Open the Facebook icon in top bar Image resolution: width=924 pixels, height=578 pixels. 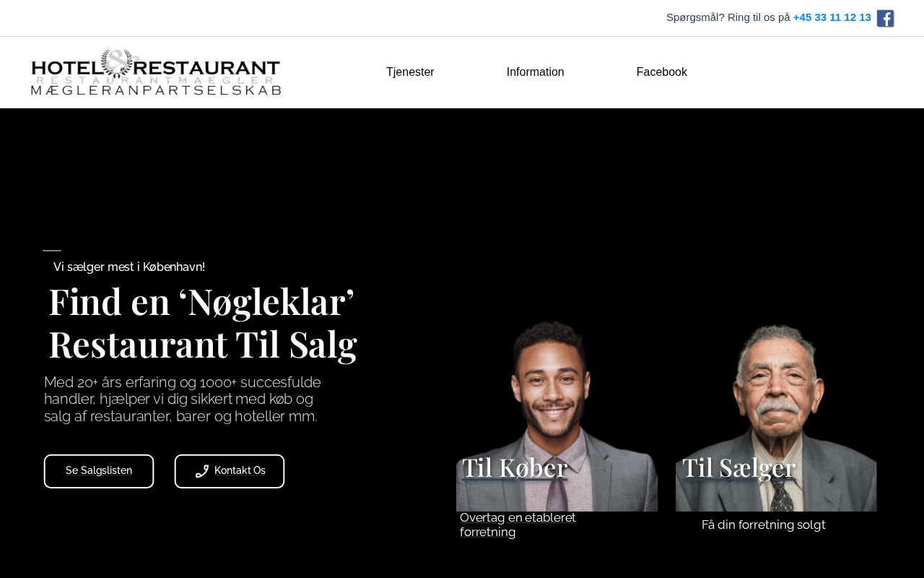tap(886, 19)
